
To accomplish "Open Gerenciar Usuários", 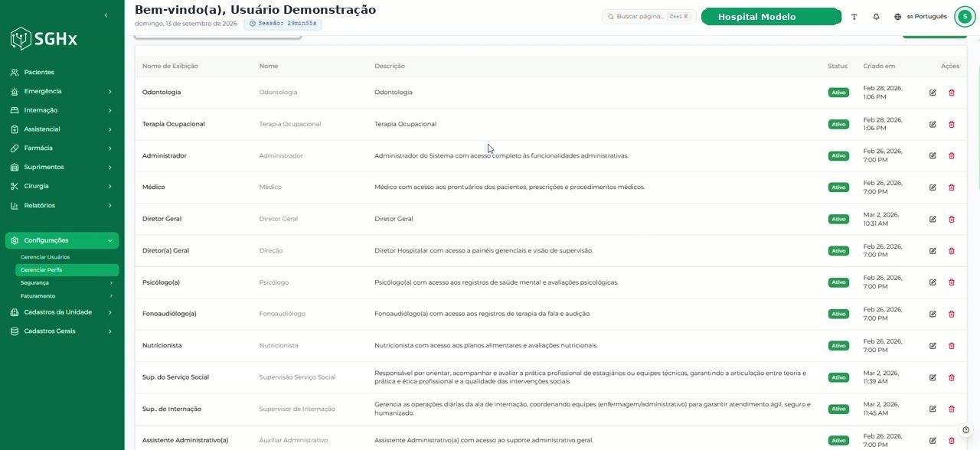I will [x=67, y=257].
